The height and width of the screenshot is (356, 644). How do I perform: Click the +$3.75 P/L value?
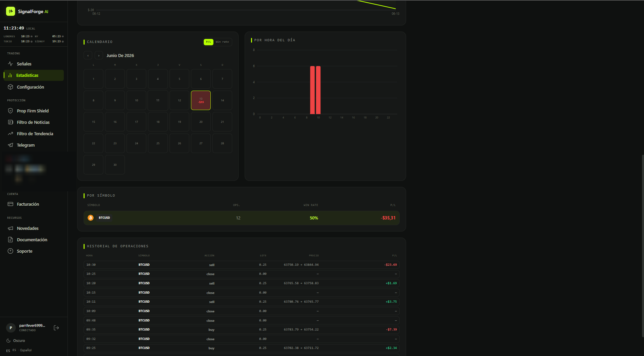click(391, 302)
